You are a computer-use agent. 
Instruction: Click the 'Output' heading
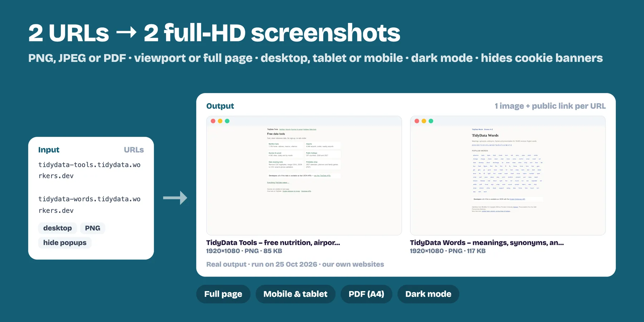pos(220,106)
